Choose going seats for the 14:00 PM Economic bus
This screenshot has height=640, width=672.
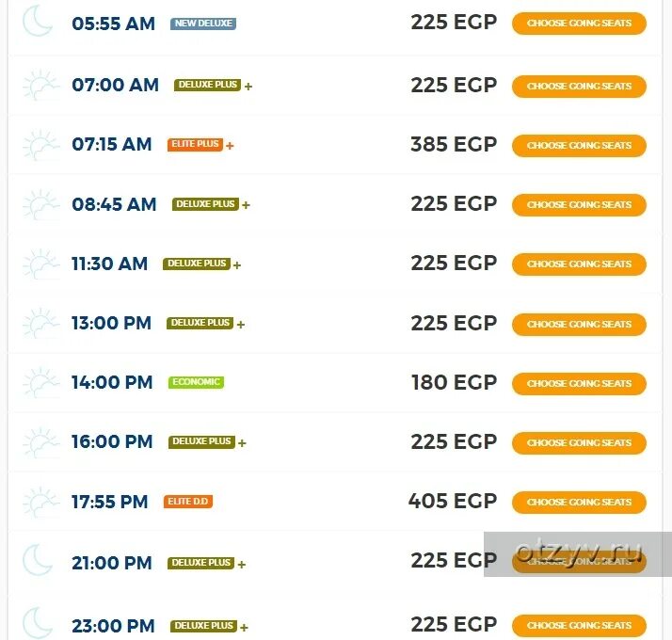[579, 383]
